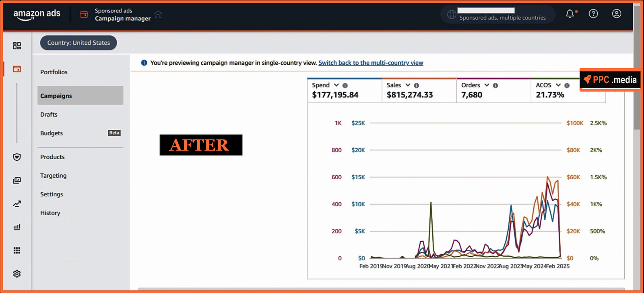This screenshot has width=644, height=293.
Task: Select Portfolios in the left menu
Action: click(54, 72)
